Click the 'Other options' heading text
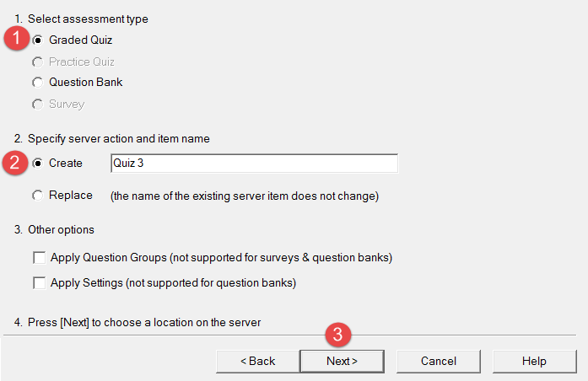 coord(61,229)
